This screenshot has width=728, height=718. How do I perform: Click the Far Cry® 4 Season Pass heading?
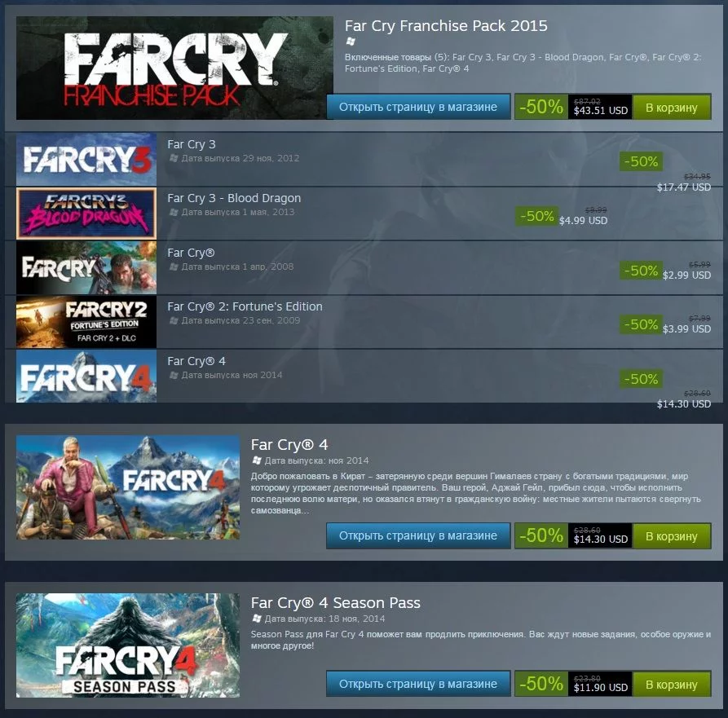pos(336,602)
